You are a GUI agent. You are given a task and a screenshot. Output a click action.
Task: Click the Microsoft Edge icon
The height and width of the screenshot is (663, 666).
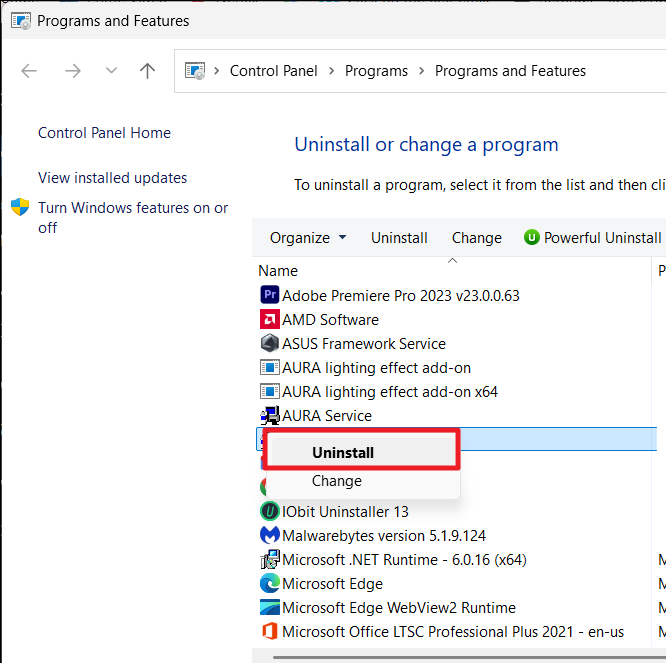pos(270,583)
